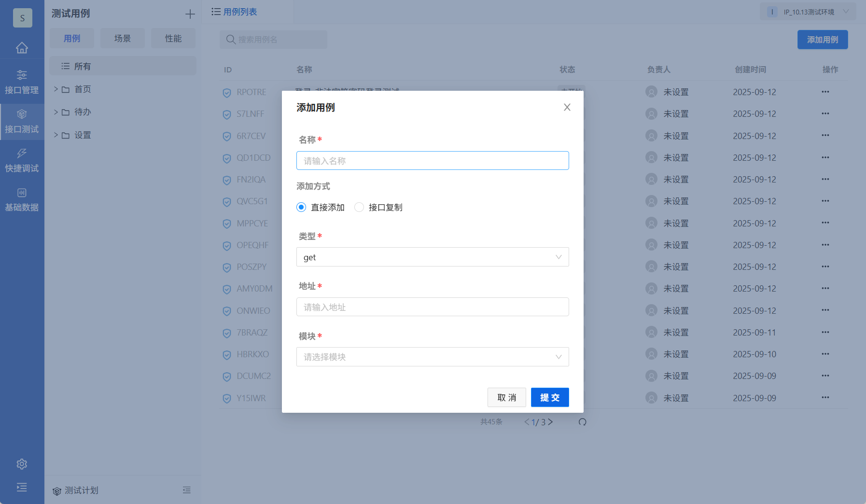
Task: Select the 用例列表 tab
Action: [235, 12]
